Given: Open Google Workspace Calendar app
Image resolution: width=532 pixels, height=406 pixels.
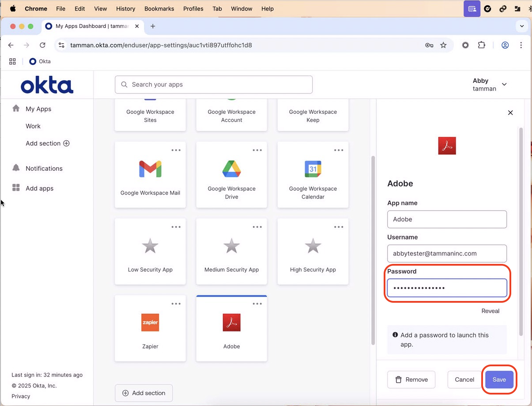Looking at the screenshot, I should pos(313,175).
